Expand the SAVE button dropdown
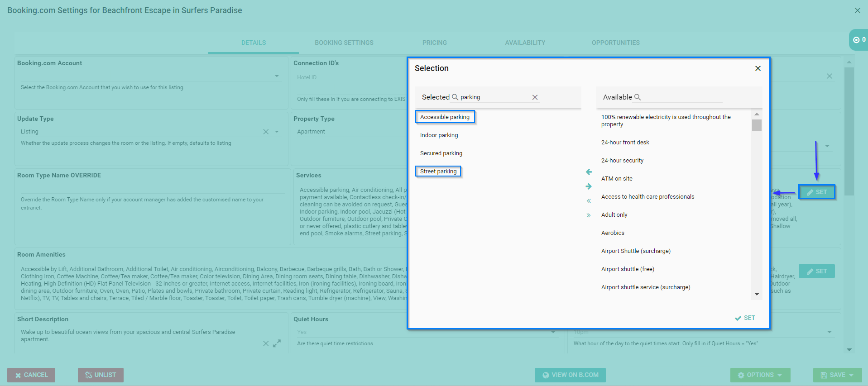 click(x=852, y=375)
